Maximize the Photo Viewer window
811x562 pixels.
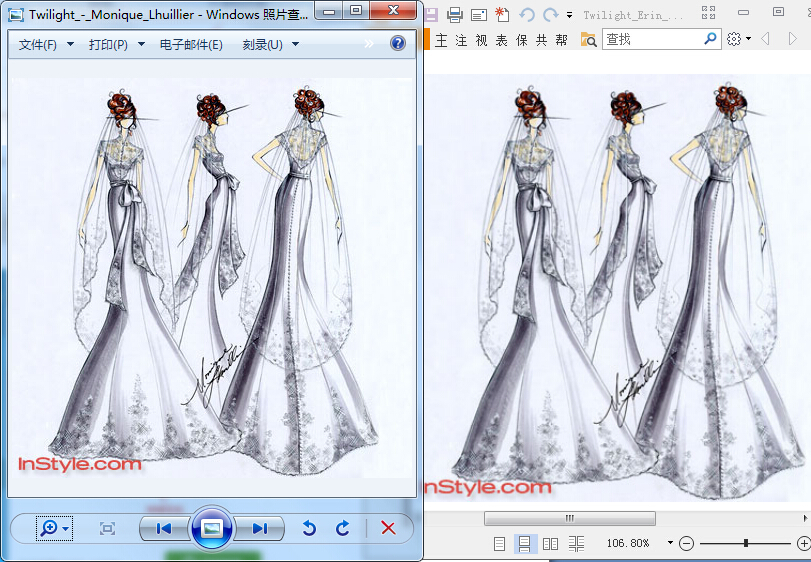click(x=356, y=10)
